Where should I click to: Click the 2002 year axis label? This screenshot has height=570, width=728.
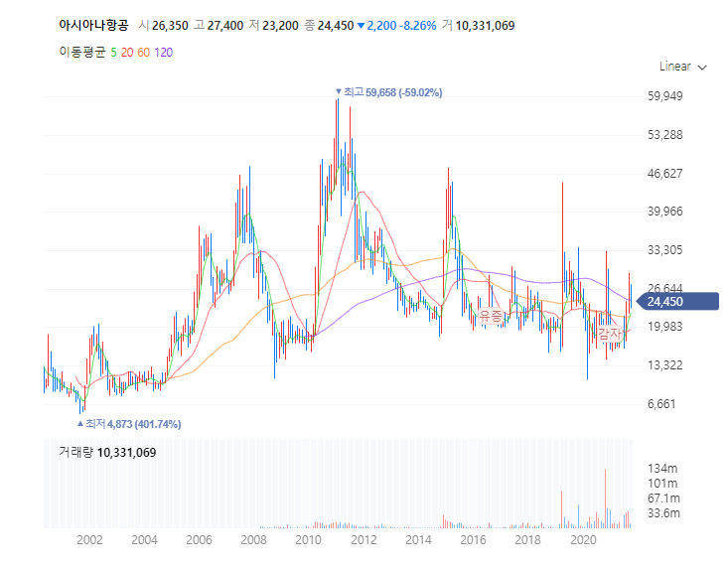click(89, 540)
